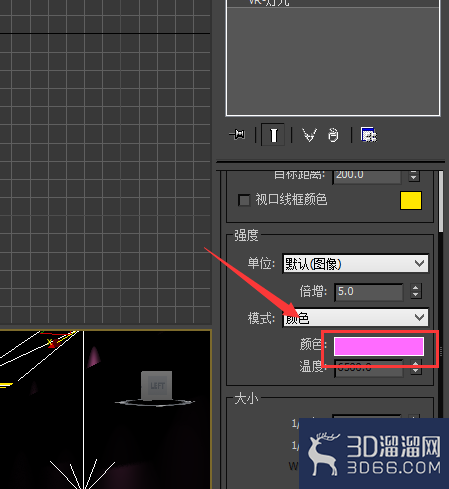449x489 pixels.
Task: Click the LEFT ViewCube face
Action: pyautogui.click(x=157, y=385)
